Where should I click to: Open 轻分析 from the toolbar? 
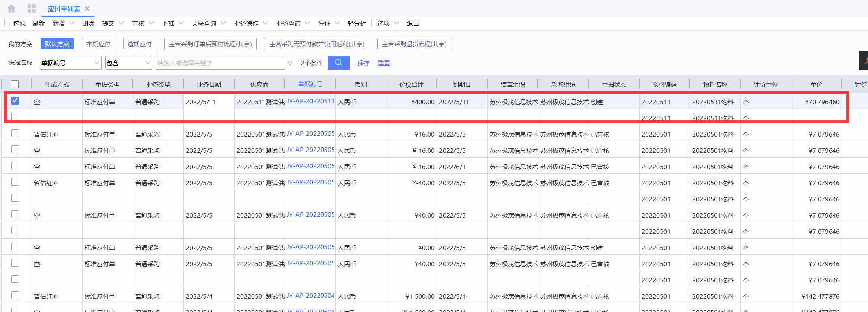pos(357,24)
